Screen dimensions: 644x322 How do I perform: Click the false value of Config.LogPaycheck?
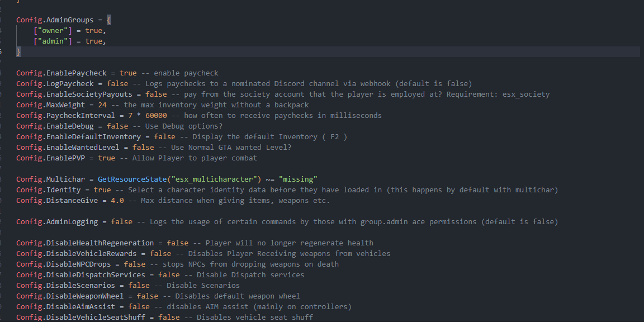click(117, 83)
